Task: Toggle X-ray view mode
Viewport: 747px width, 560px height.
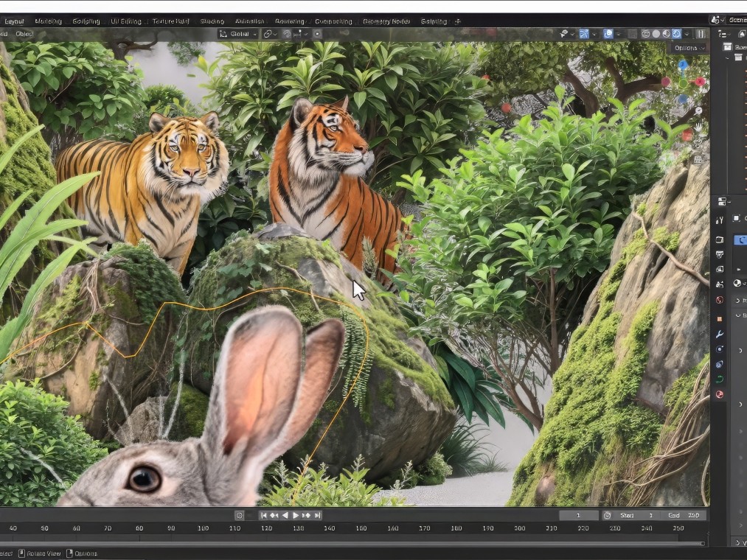Action: tap(631, 34)
